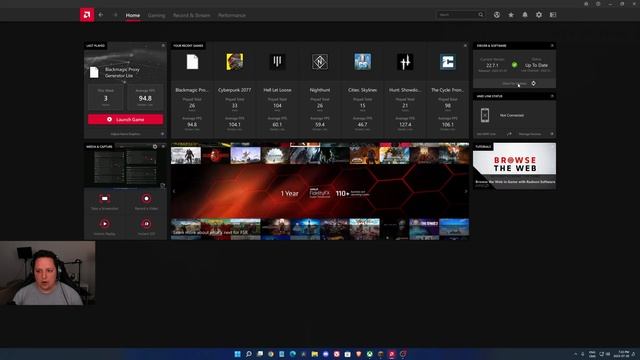
Task: Switch to the Record & Stream tab
Action: coord(191,15)
